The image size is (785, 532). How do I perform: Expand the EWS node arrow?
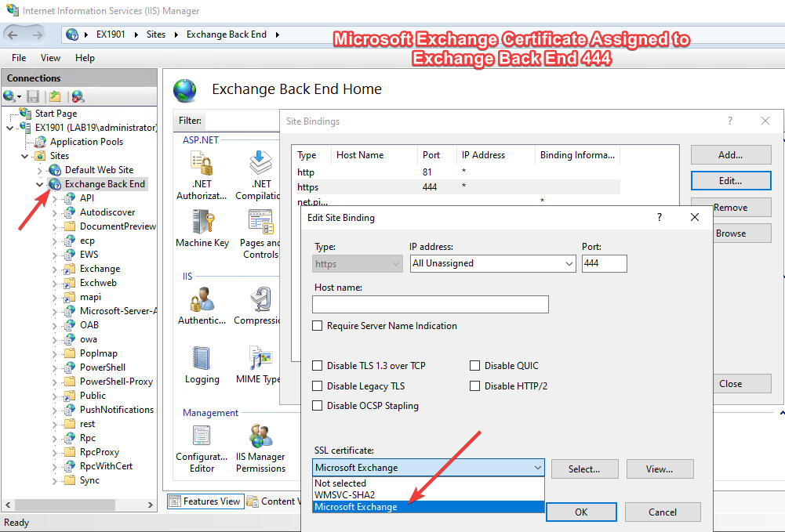[x=55, y=255]
